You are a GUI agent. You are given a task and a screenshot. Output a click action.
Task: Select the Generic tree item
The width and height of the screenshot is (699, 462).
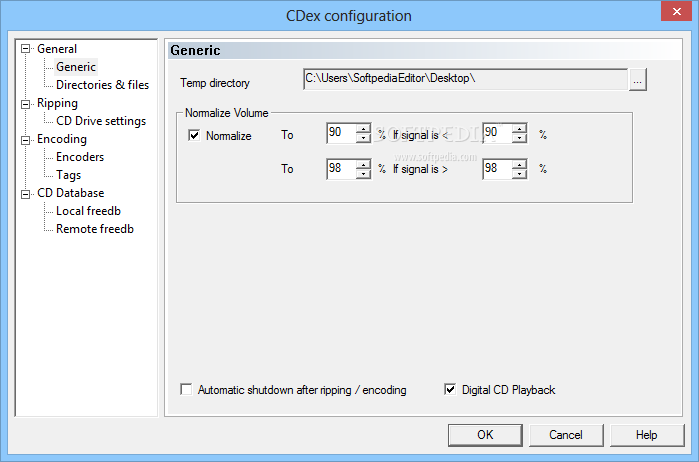click(x=76, y=67)
